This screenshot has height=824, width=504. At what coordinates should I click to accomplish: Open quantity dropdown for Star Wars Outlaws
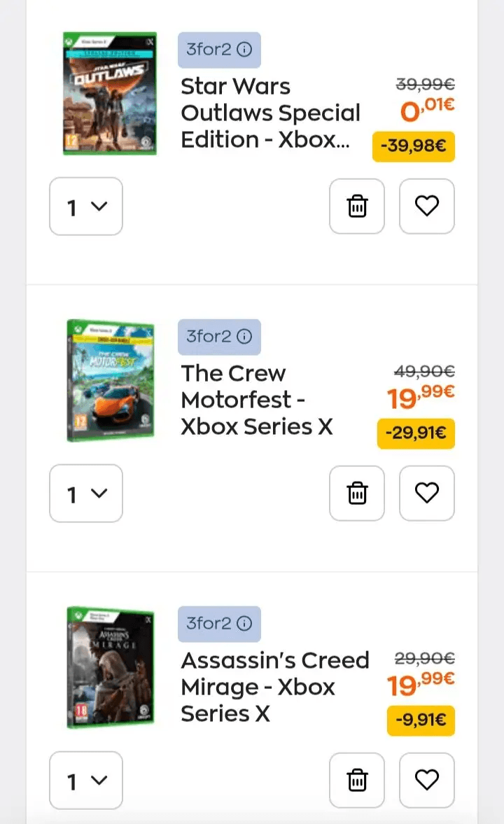[x=86, y=206]
